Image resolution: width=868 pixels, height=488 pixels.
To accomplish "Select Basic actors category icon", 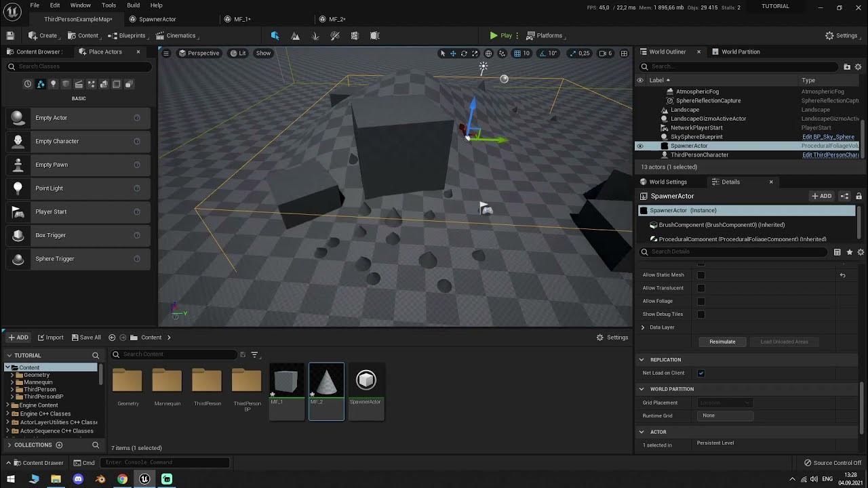I will pos(41,84).
